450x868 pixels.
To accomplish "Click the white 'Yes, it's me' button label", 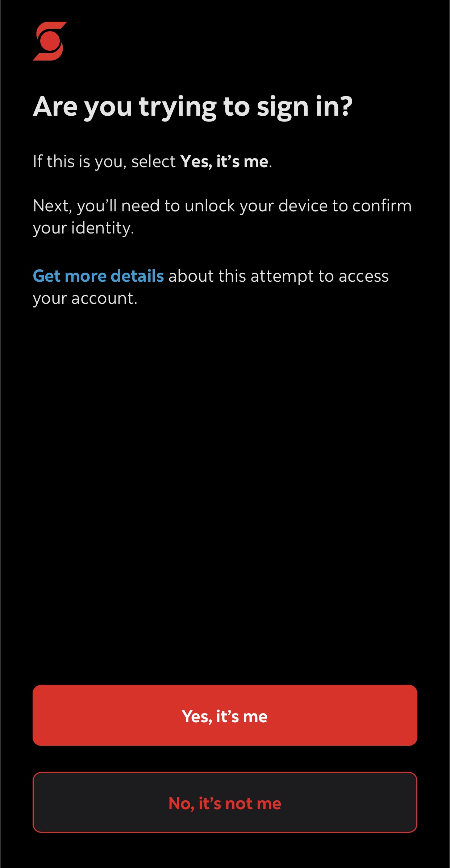I will coord(225,716).
